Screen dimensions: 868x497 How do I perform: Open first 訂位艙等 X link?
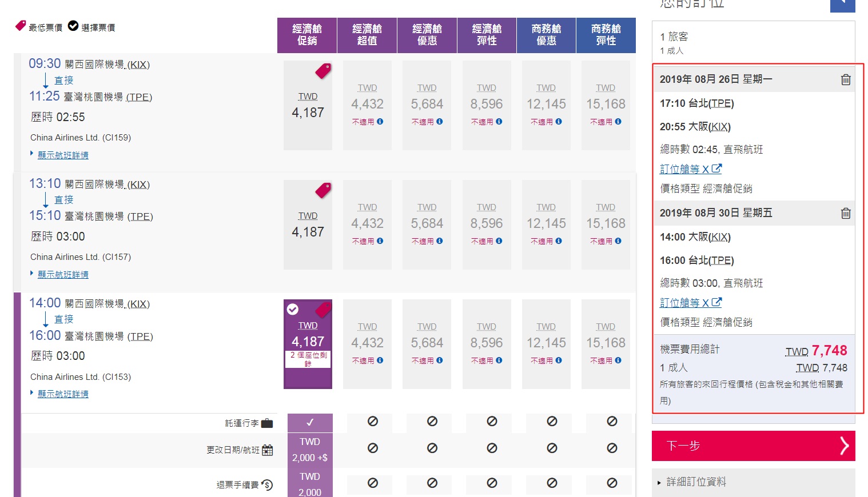click(690, 169)
